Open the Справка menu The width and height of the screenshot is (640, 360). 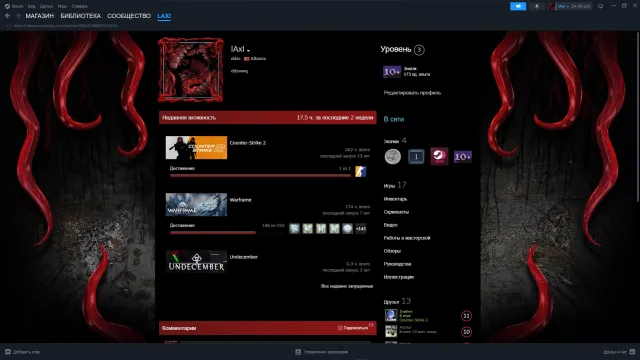(x=80, y=6)
